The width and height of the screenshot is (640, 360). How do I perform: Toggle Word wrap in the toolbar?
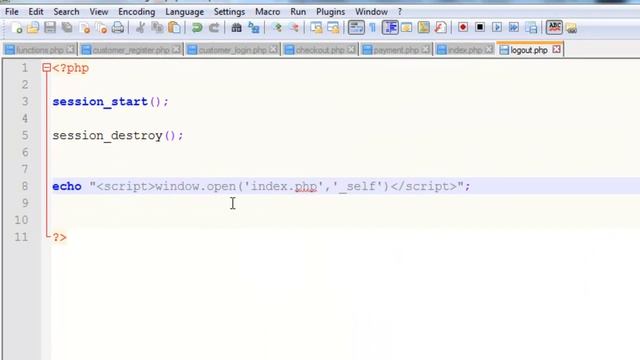pyautogui.click(x=356, y=28)
